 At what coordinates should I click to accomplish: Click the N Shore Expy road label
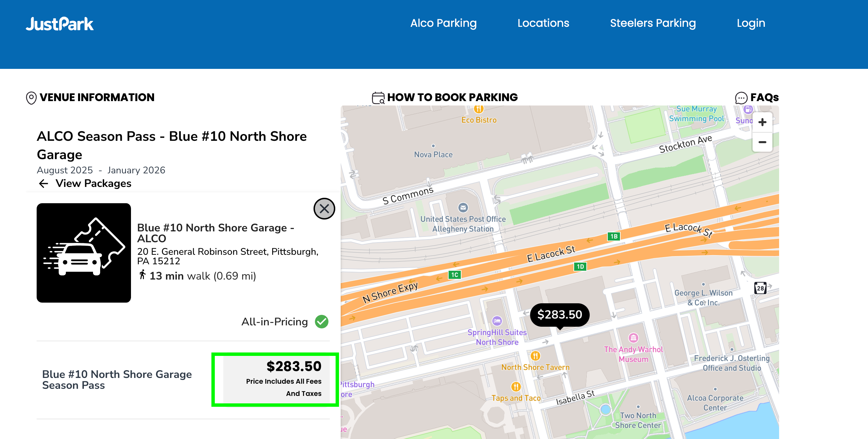click(x=390, y=292)
